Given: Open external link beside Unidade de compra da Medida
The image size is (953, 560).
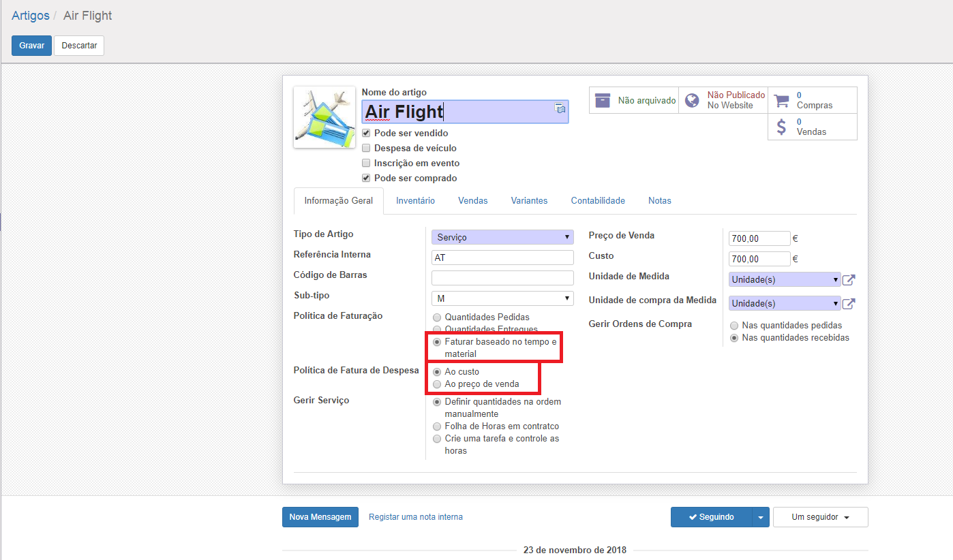Looking at the screenshot, I should pyautogui.click(x=849, y=304).
